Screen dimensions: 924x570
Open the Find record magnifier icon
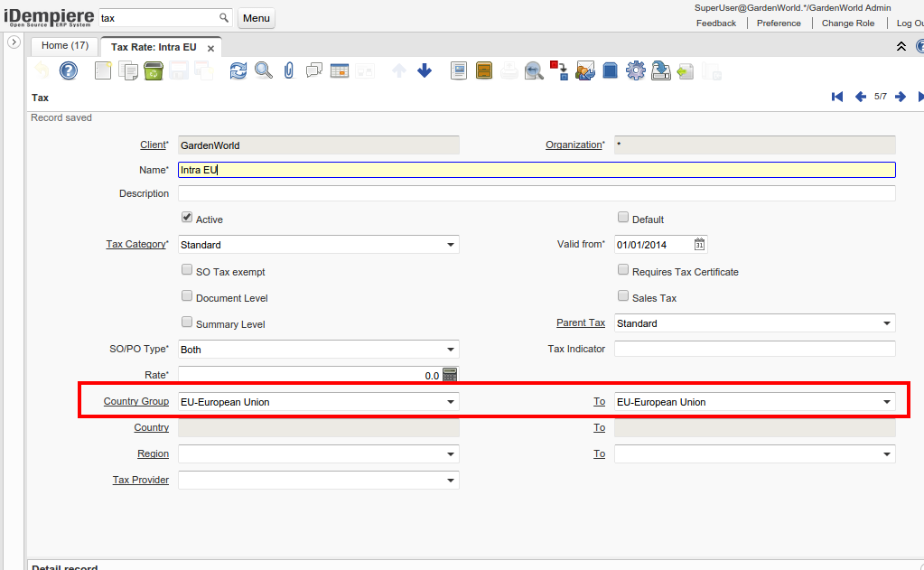[263, 70]
